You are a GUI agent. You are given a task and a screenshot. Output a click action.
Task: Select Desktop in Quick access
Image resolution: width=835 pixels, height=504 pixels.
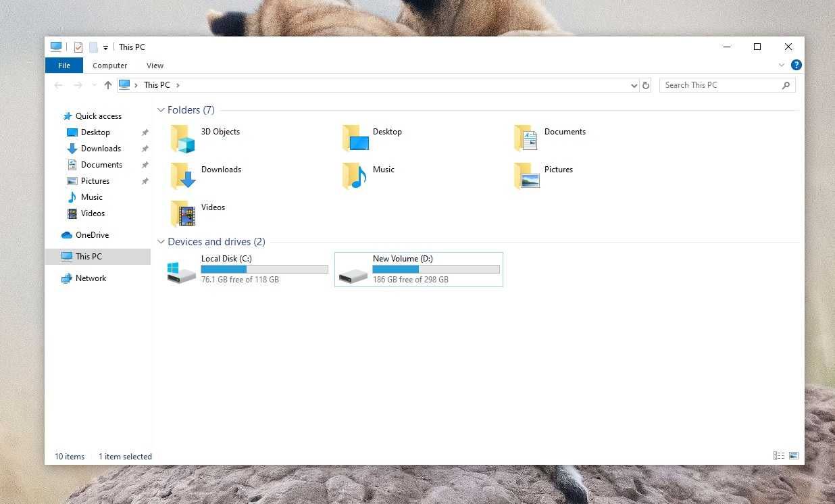tap(95, 132)
